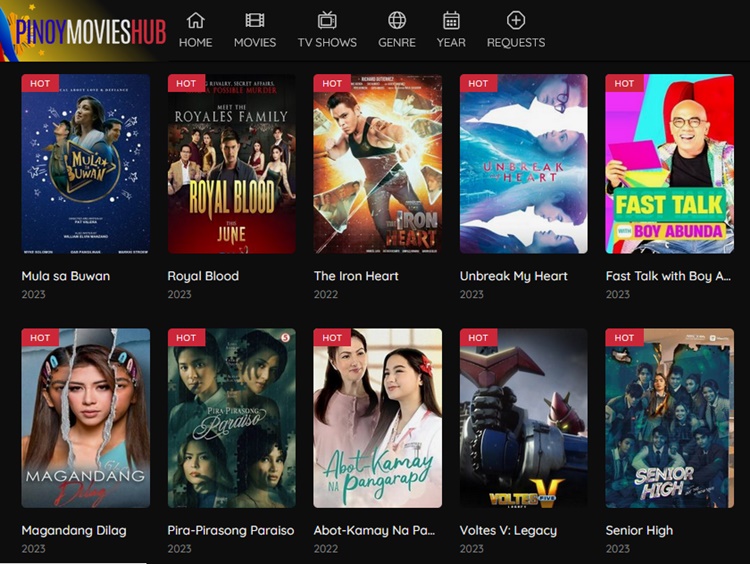
Task: Open the Fast Talk with Boy Abunda poster
Action: coord(670,164)
